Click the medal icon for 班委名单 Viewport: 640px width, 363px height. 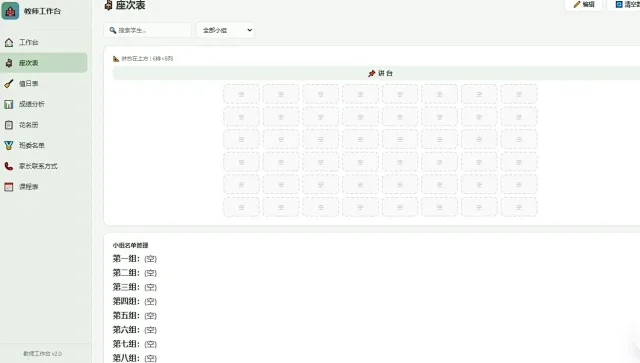9,145
